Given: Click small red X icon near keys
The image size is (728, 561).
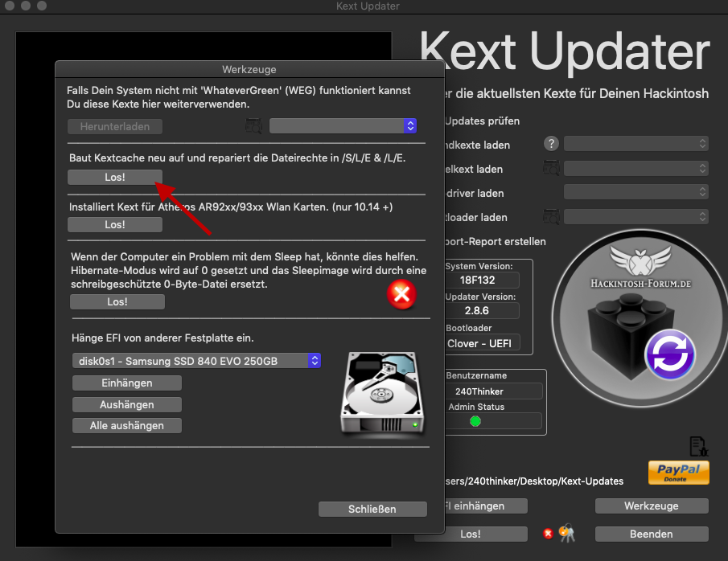Looking at the screenshot, I should pyautogui.click(x=548, y=534).
